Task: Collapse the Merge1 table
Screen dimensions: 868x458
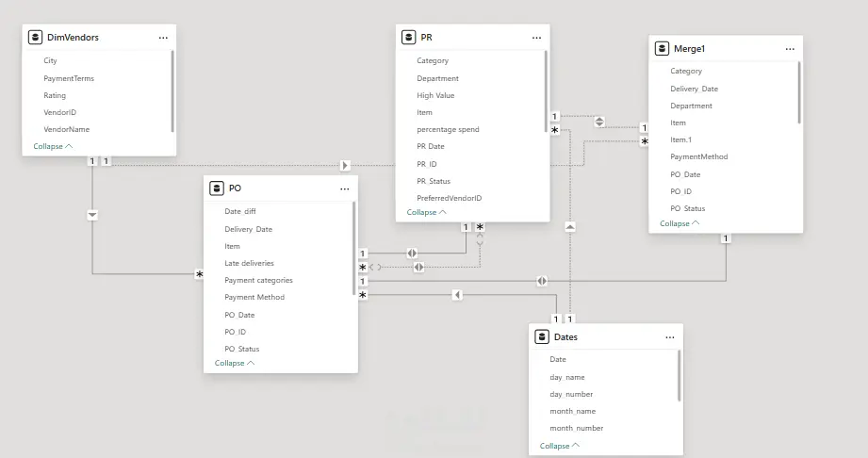Action: [680, 223]
